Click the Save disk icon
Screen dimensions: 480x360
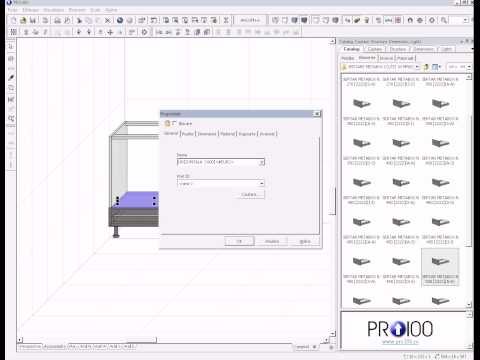tap(33, 20)
